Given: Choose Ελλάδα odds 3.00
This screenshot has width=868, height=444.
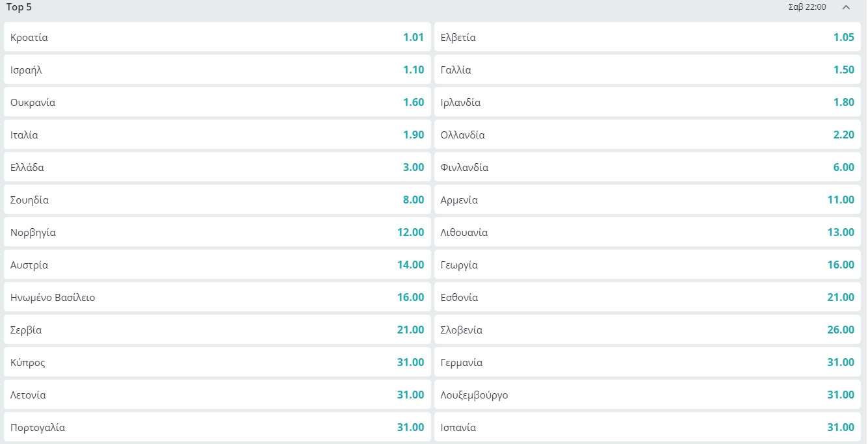Looking at the screenshot, I should click(217, 167).
